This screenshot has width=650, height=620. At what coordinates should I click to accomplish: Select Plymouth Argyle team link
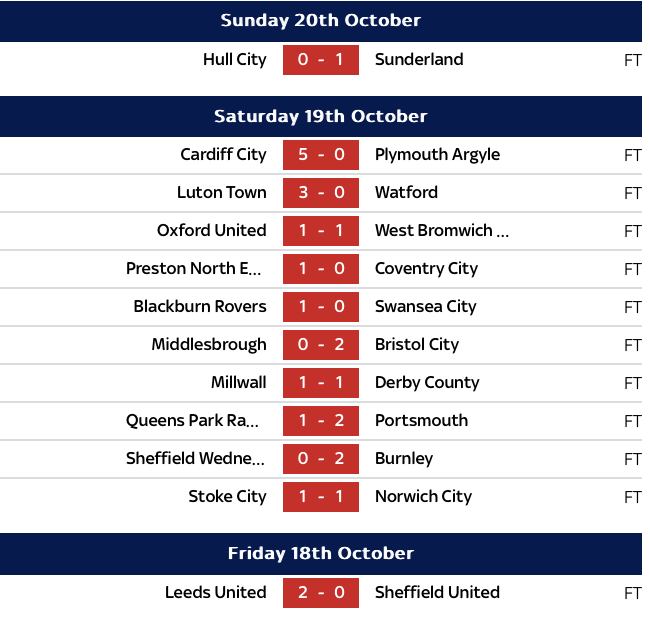[x=437, y=155]
